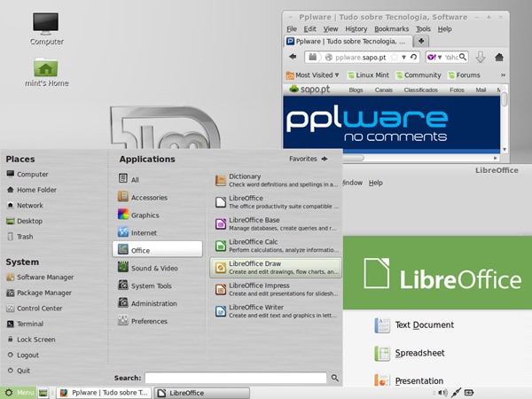The image size is (532, 399).
Task: Click the menu search magnifier icon
Action: pos(335,378)
